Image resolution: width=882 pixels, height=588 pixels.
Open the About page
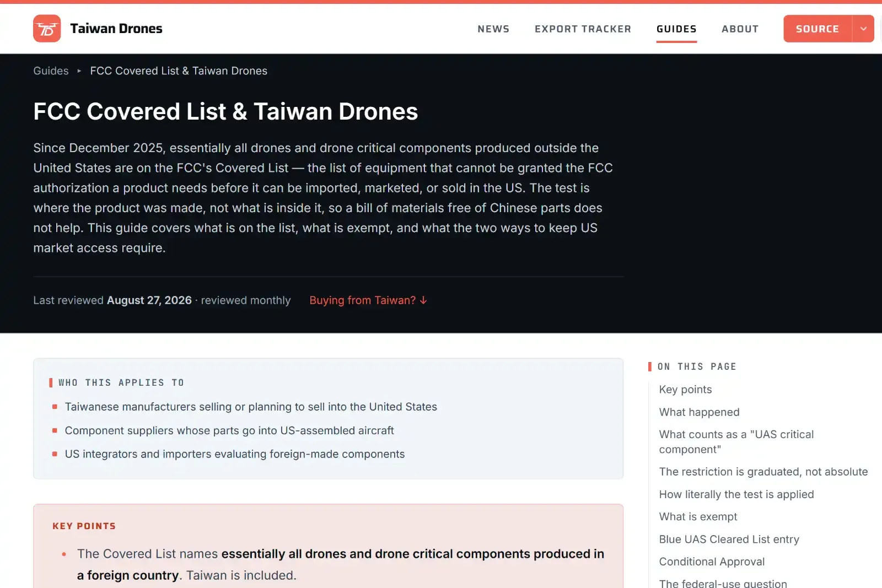740,29
